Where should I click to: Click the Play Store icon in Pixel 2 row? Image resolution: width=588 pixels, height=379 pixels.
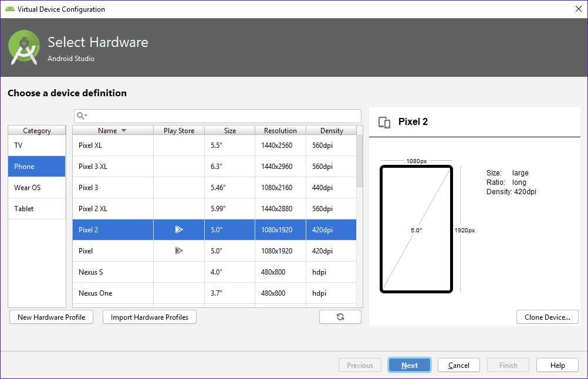coord(179,230)
